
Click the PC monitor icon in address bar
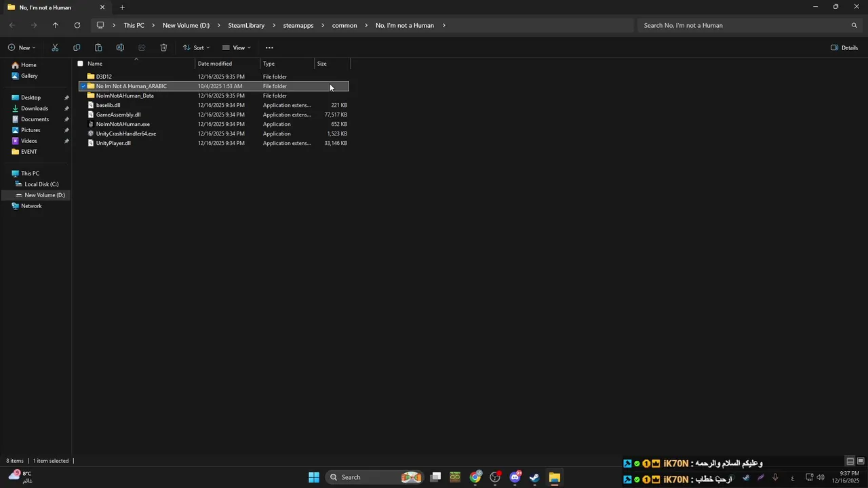(x=100, y=25)
